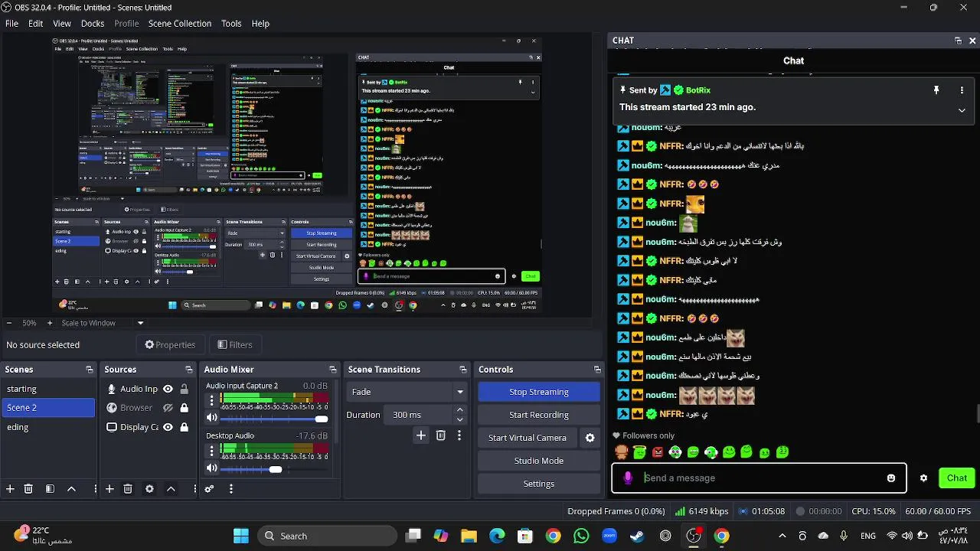This screenshot has width=980, height=551.
Task: Hide the Audio Input source via eye
Action: (x=168, y=389)
